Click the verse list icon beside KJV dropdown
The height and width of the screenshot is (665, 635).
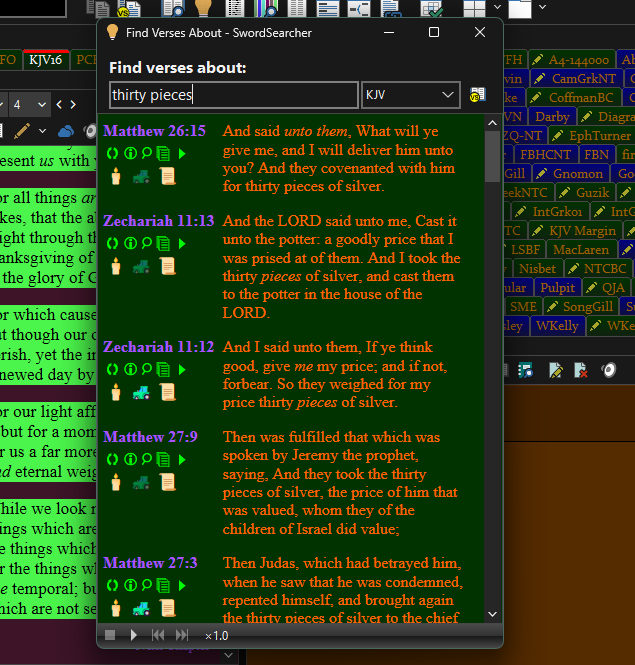coord(478,95)
